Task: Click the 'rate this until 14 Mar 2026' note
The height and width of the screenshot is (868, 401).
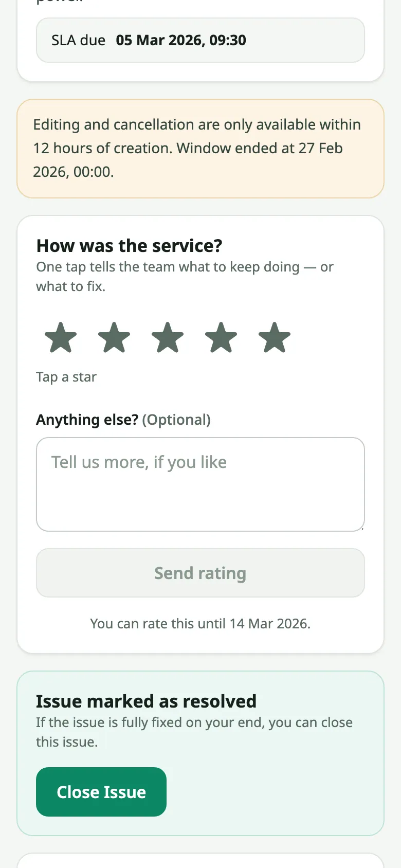Action: [x=200, y=624]
